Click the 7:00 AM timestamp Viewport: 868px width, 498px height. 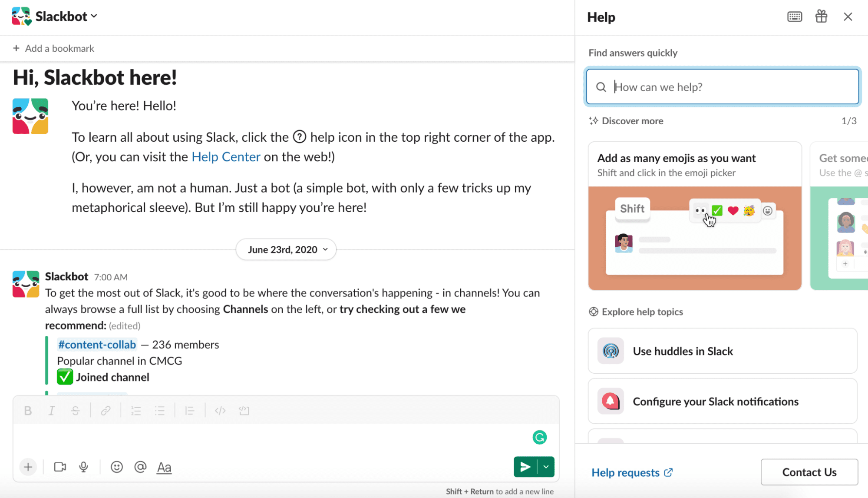[x=111, y=277]
